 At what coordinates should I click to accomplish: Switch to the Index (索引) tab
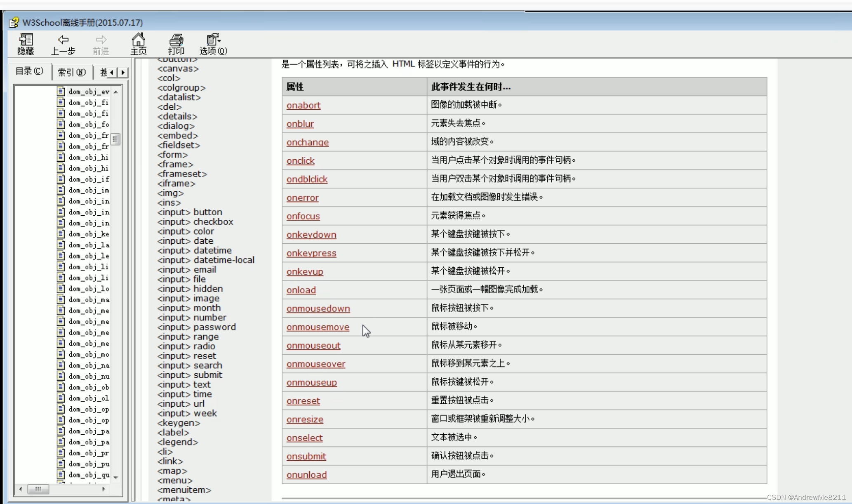coord(71,72)
